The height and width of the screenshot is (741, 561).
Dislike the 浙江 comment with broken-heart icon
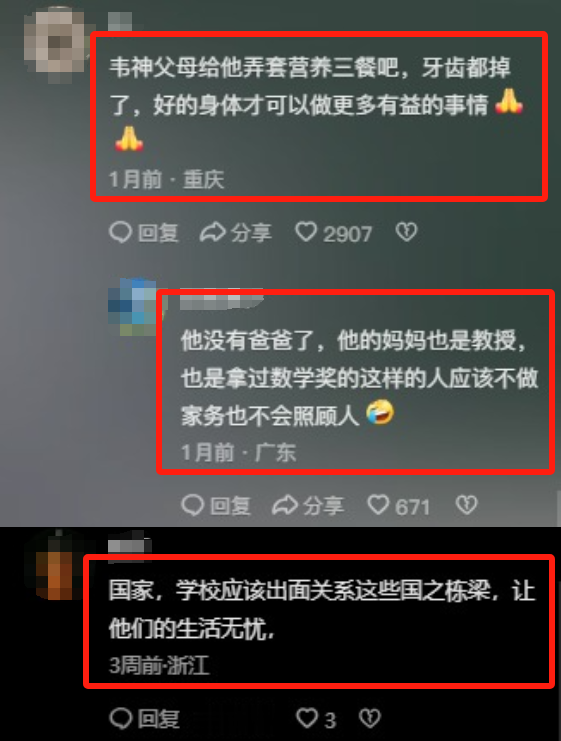370,719
